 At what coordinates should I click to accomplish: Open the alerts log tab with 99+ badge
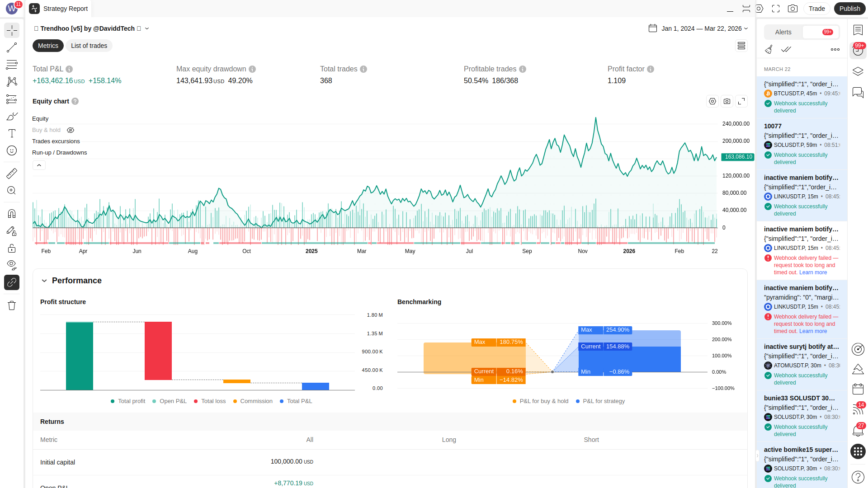click(x=821, y=32)
